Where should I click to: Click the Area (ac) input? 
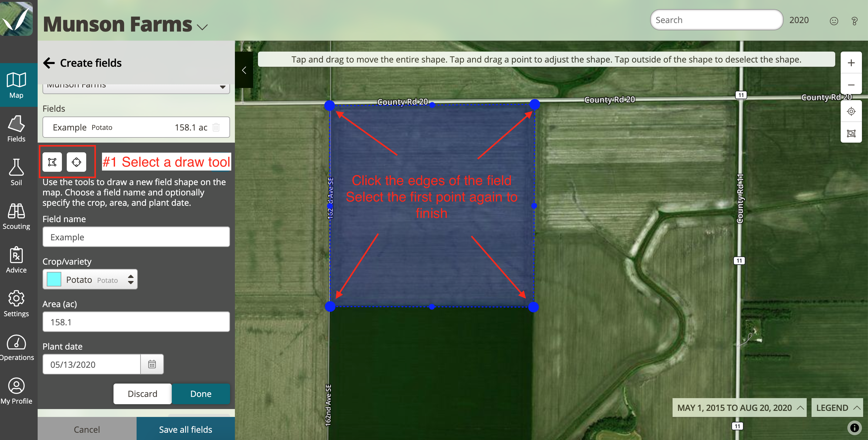(x=136, y=322)
